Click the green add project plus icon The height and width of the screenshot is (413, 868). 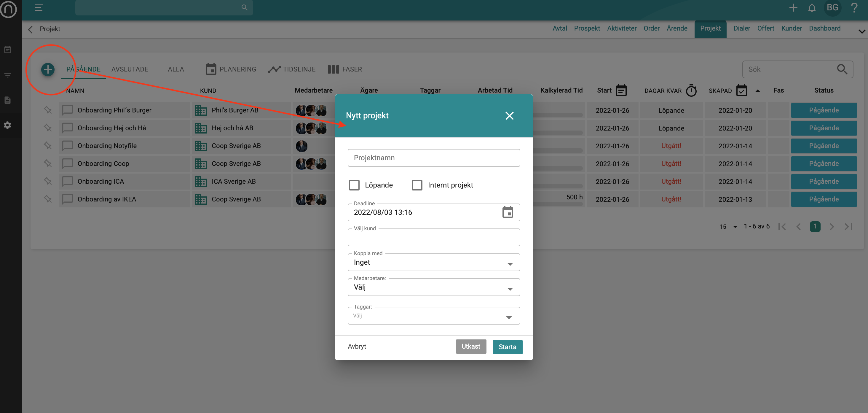click(x=48, y=69)
